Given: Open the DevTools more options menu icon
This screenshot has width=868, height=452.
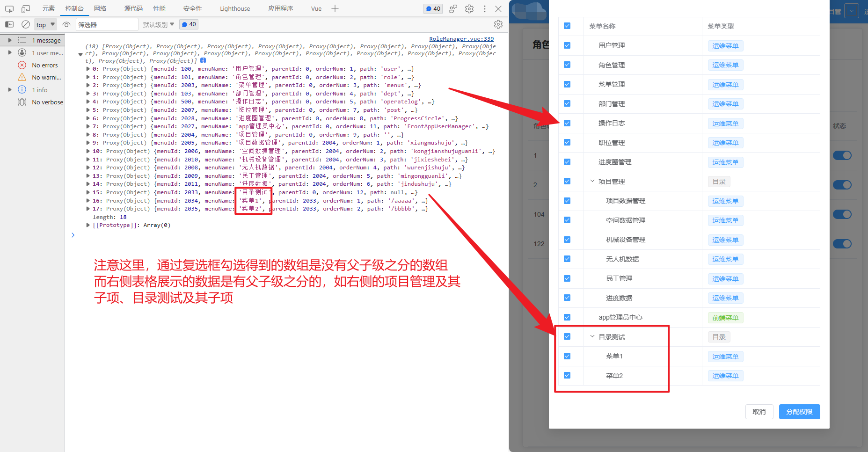Looking at the screenshot, I should [484, 8].
